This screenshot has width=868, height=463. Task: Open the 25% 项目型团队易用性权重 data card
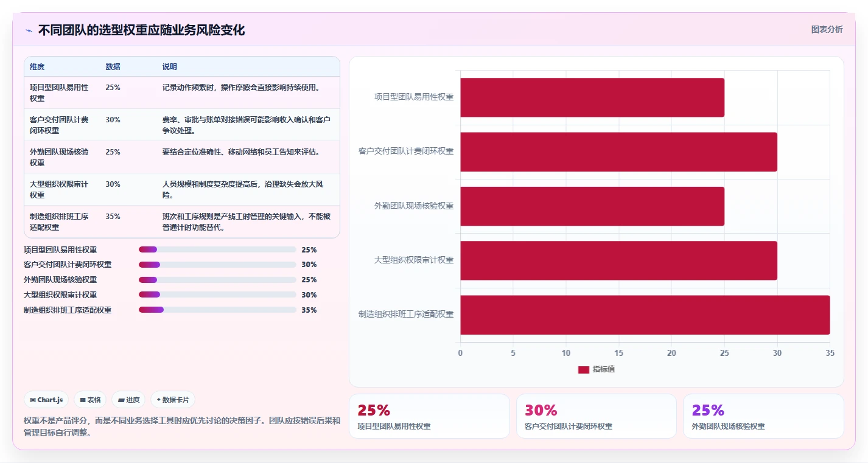pos(429,416)
